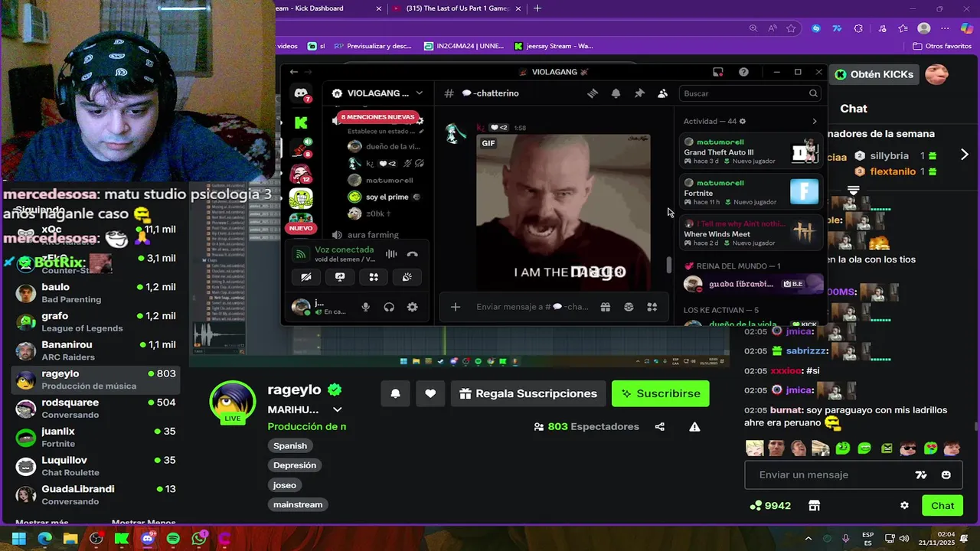The image size is (980, 551).
Task: Expand VIOLAGANG server dropdown menu
Action: coord(419,93)
